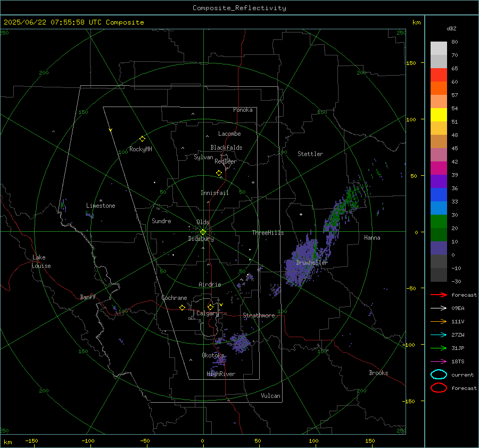479x448 pixels.
Task: Select the 0 dBZ purple color swatch
Action: [x=439, y=248]
